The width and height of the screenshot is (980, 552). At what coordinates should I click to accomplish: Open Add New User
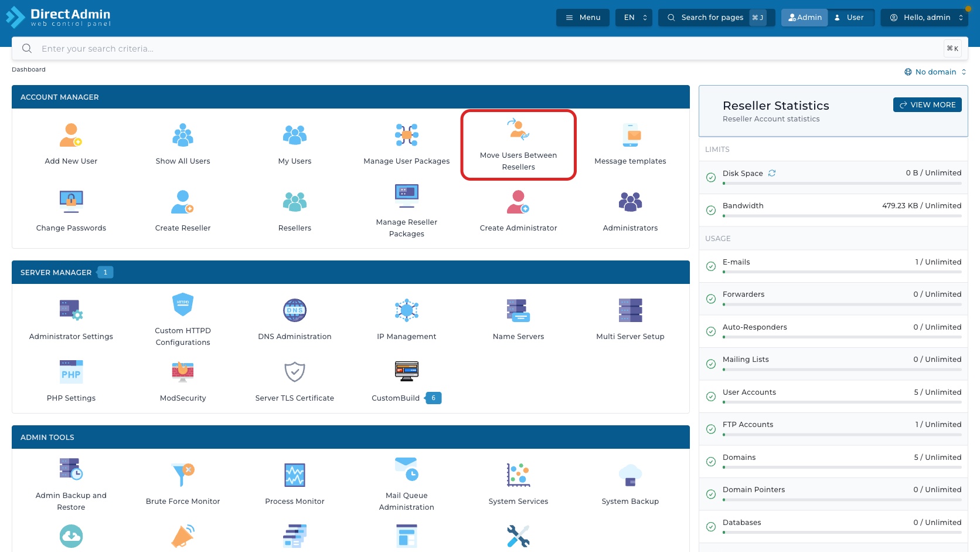click(x=71, y=144)
